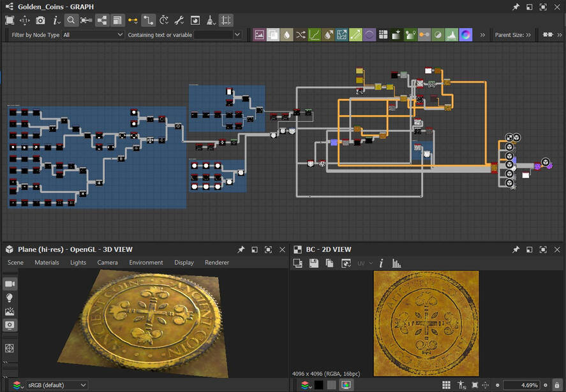
Task: Open the Environment menu in 3D view
Action: pos(145,263)
